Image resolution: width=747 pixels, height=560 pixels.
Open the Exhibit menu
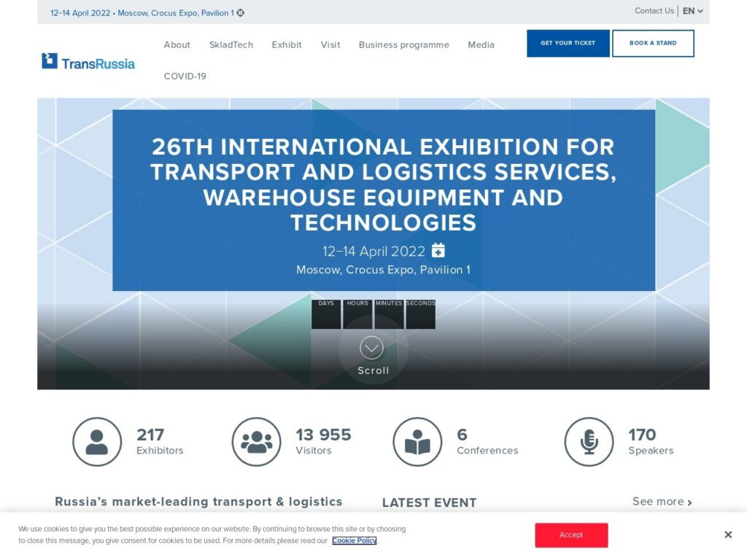tap(287, 44)
